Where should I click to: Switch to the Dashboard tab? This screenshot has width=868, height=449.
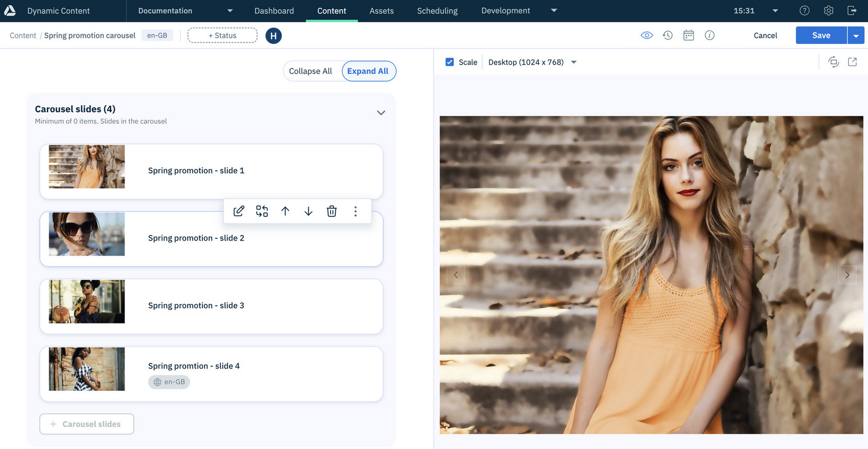[274, 11]
